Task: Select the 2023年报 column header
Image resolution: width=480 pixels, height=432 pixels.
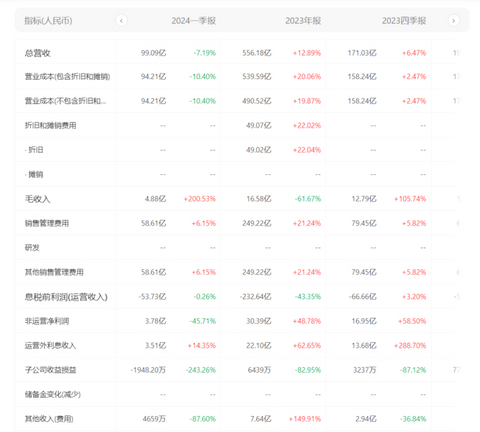Action: (303, 21)
